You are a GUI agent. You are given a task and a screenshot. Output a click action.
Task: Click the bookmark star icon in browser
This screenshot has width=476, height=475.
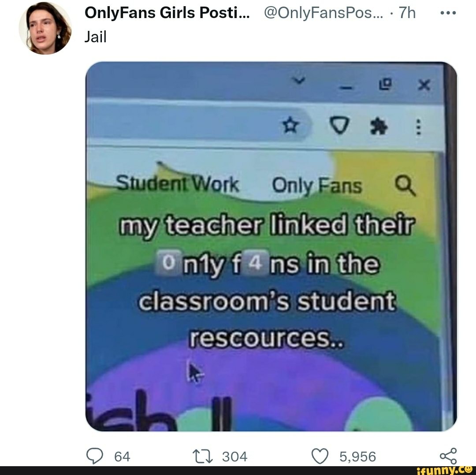coord(290,125)
